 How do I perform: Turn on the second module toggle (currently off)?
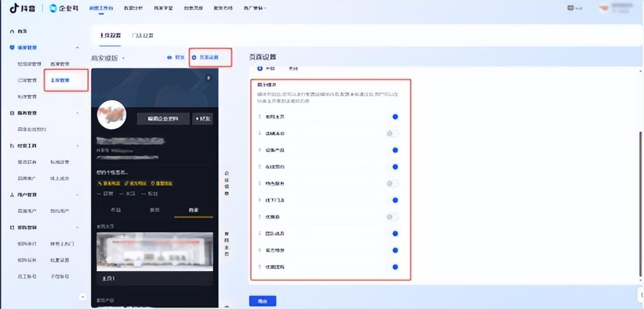[x=392, y=134]
